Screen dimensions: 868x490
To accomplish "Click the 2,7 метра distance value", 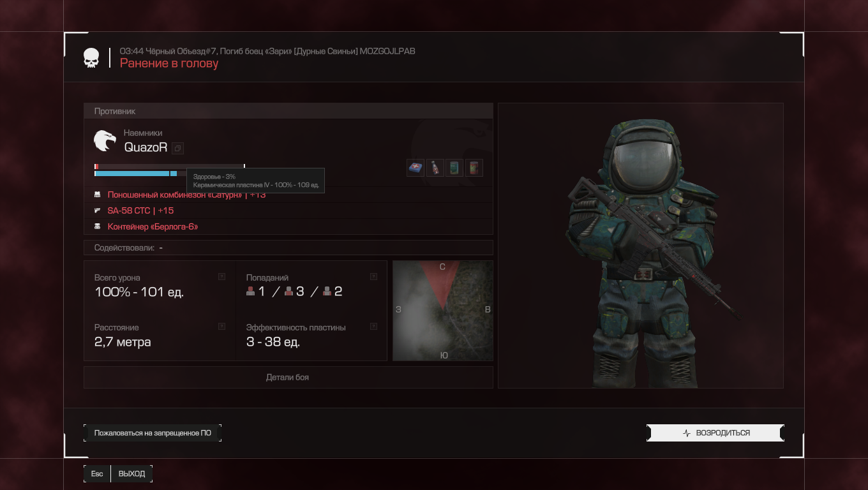I will [123, 342].
